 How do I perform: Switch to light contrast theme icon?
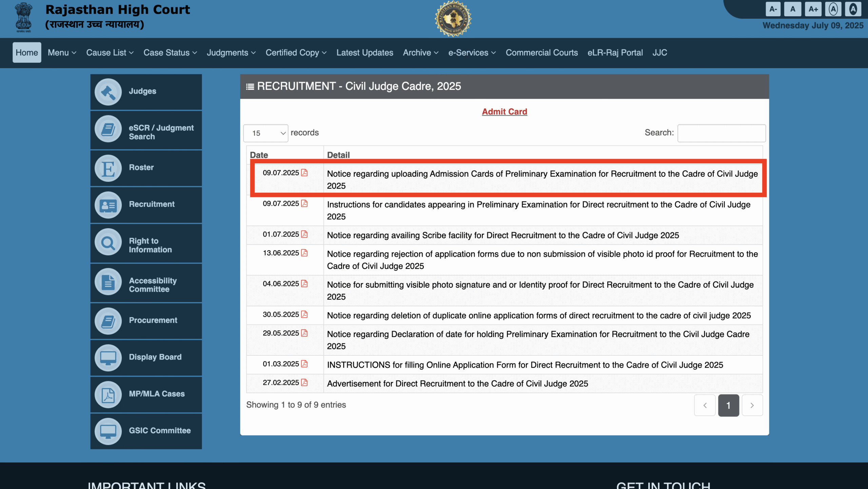833,9
